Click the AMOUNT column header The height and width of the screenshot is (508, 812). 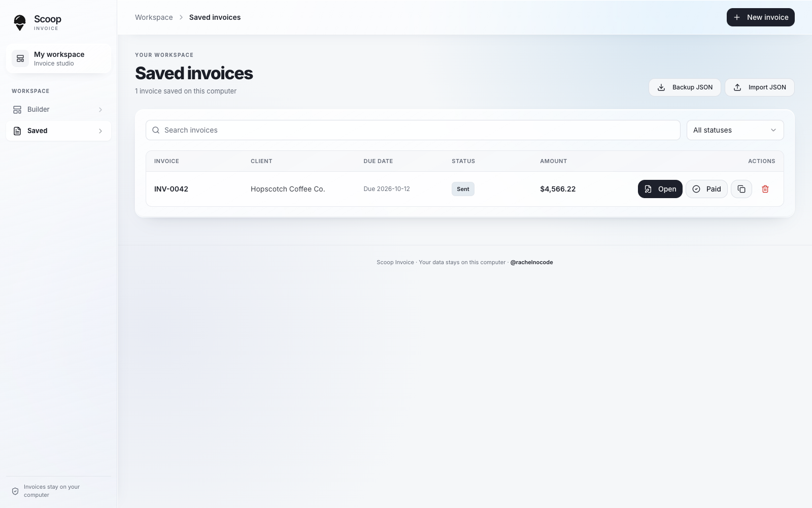[553, 161]
